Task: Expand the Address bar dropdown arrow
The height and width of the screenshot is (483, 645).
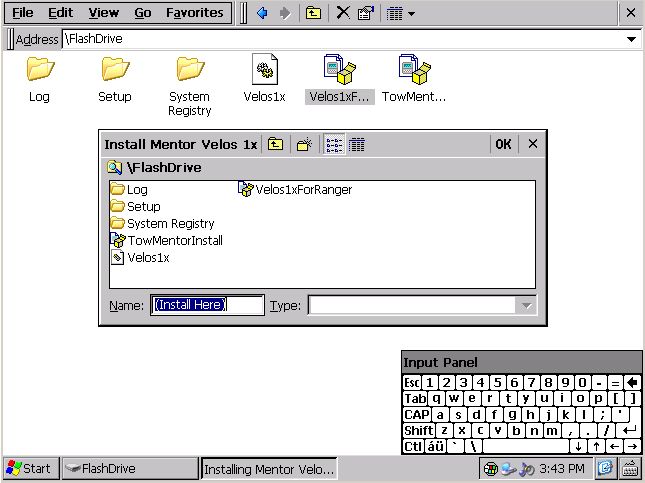Action: (x=631, y=39)
